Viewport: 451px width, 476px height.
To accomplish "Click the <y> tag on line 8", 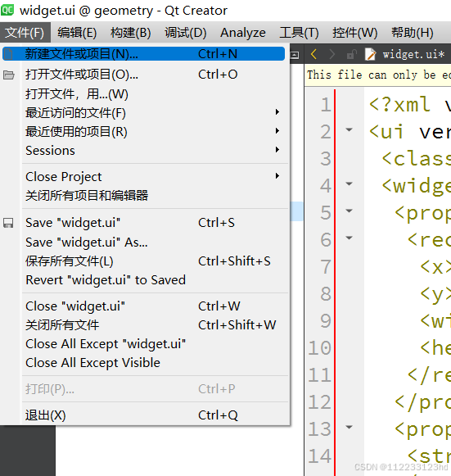I will tap(435, 295).
